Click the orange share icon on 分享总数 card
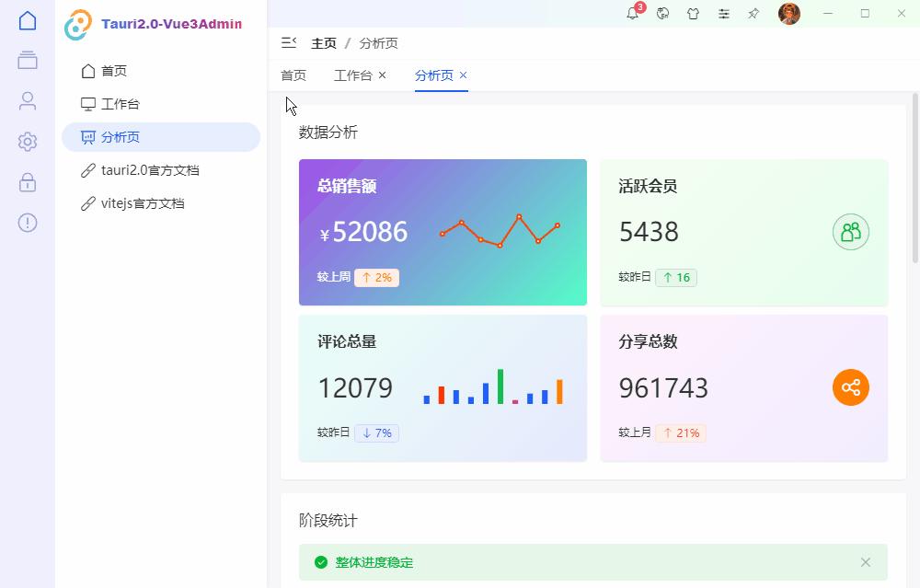The height and width of the screenshot is (588, 920). (850, 387)
